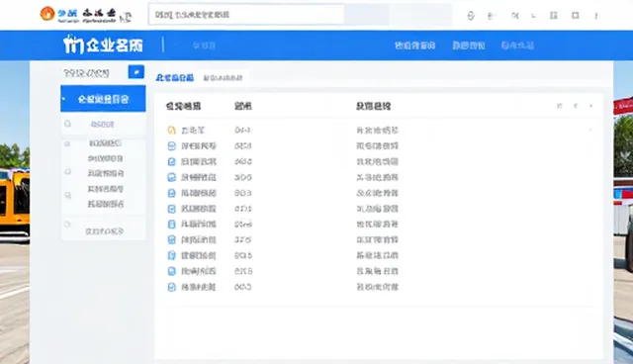633x364 pixels.
Task: Select the highlighted blue sidebar menu item
Action: point(103,99)
